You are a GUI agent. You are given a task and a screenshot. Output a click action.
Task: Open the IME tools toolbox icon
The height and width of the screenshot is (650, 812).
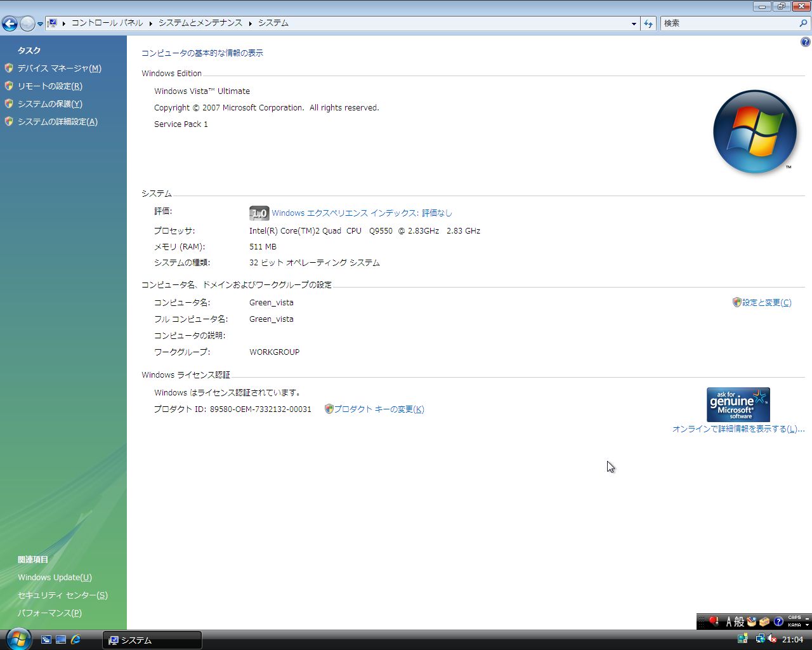coord(764,621)
